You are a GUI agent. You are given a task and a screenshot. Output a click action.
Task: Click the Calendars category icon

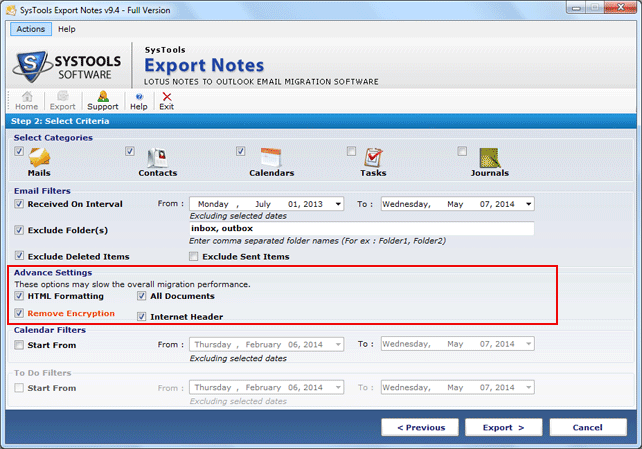click(x=271, y=157)
